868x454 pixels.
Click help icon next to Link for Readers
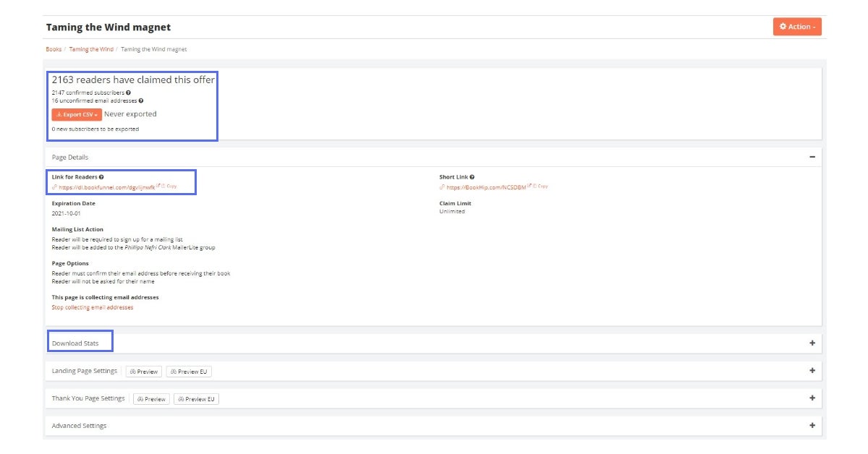tap(101, 177)
